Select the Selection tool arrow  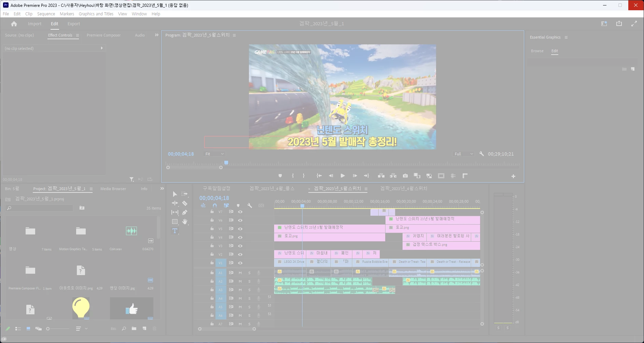pyautogui.click(x=175, y=194)
